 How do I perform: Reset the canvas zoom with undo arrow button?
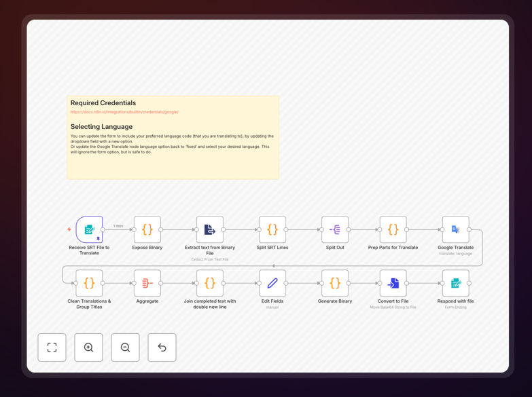(x=162, y=347)
